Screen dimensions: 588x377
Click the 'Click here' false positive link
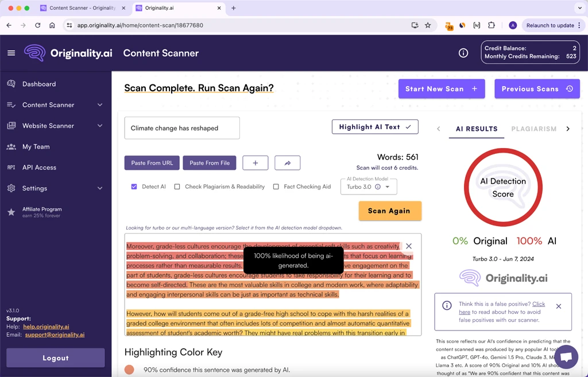click(539, 304)
